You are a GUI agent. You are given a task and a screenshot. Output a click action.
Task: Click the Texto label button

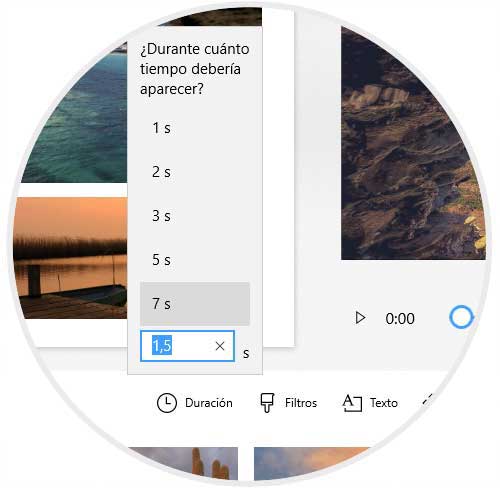point(384,403)
